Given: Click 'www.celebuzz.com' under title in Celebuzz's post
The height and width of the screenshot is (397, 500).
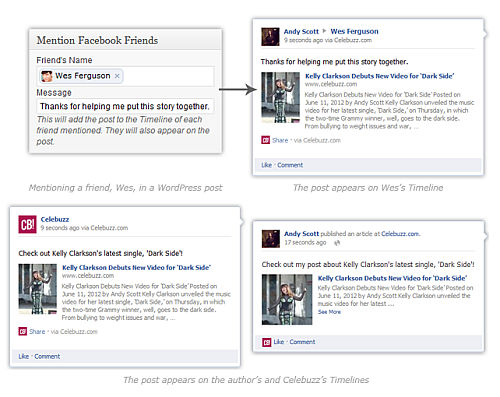Looking at the screenshot, I should pos(88,276).
